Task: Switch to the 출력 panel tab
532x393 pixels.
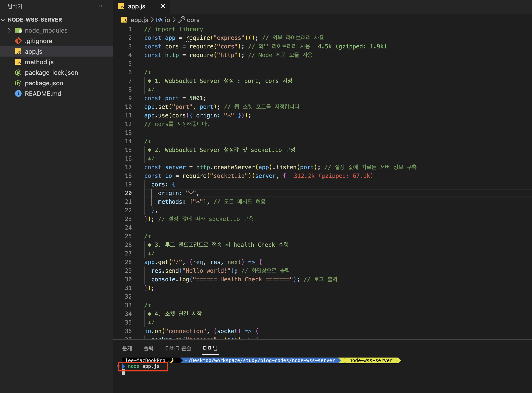Action: (148, 348)
